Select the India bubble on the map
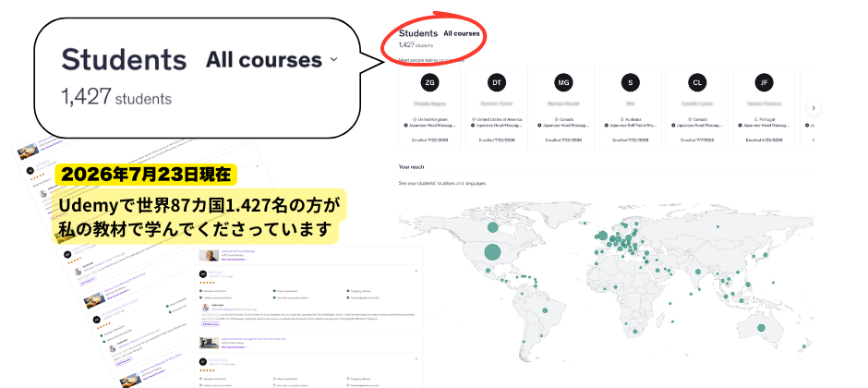The image size is (868, 388). point(697,272)
